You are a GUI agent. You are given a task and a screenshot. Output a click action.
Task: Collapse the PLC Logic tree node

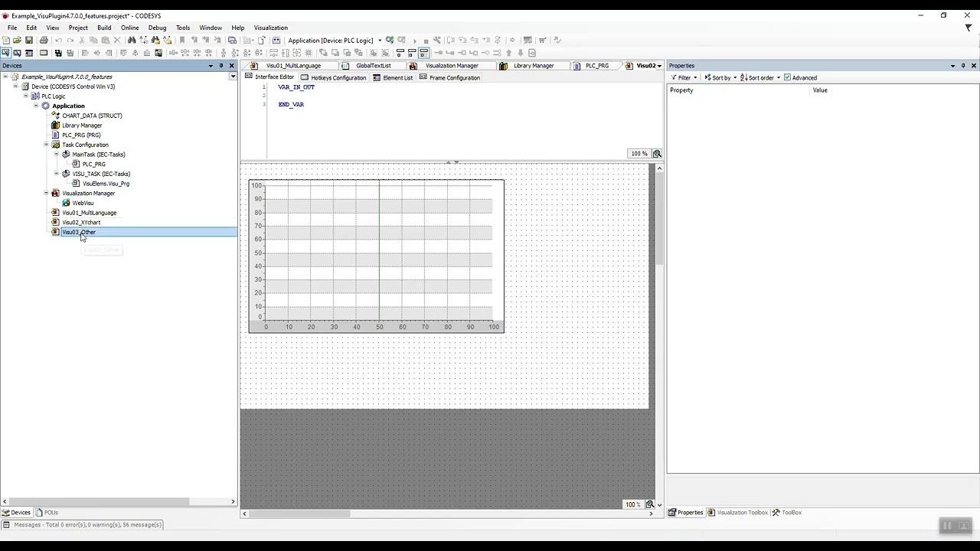[25, 96]
